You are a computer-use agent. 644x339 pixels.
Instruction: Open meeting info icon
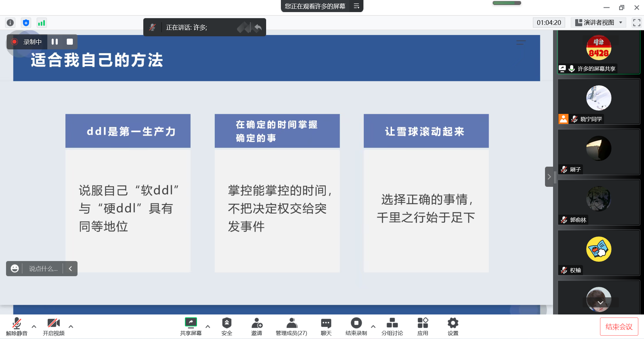[x=10, y=23]
